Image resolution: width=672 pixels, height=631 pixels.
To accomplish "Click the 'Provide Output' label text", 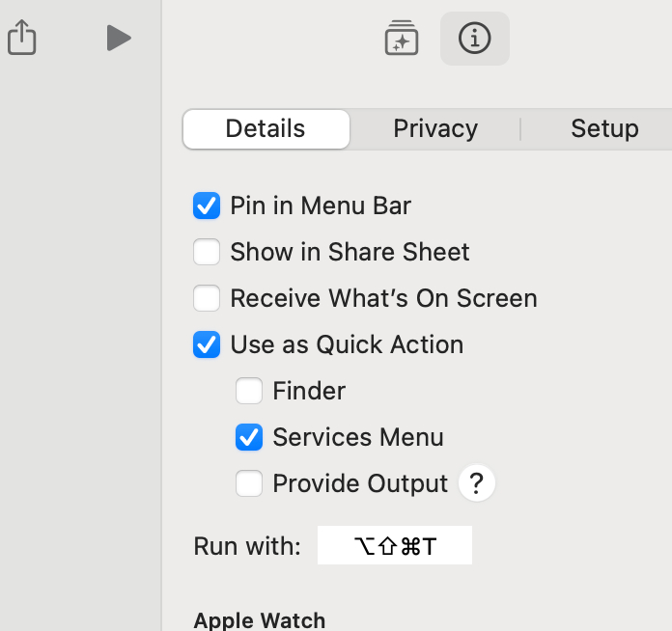I will 360,483.
